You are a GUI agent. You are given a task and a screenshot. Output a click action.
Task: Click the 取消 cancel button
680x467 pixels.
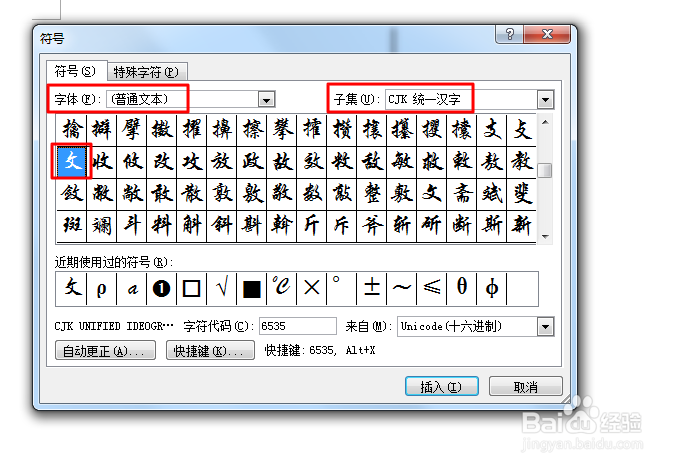pyautogui.click(x=526, y=386)
